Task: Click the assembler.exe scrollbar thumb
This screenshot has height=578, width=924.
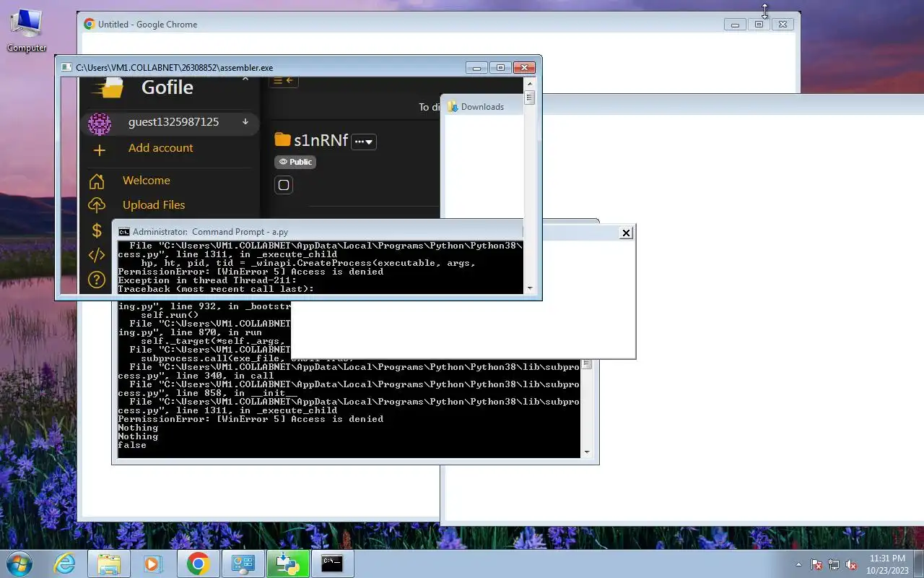Action: pos(530,98)
